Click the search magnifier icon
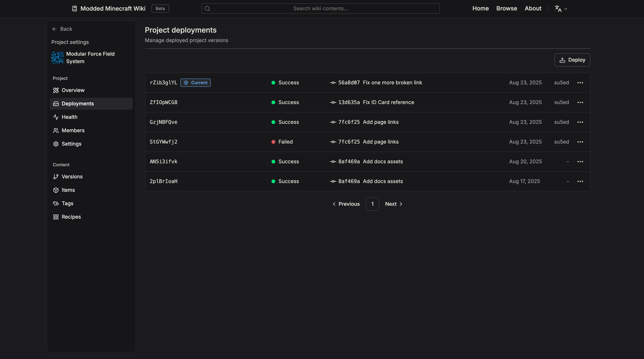 (x=208, y=8)
